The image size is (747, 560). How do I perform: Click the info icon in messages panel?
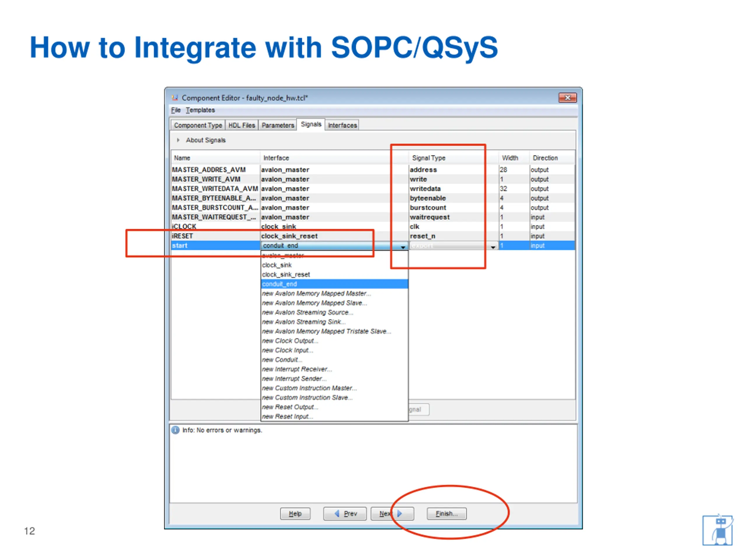point(175,430)
